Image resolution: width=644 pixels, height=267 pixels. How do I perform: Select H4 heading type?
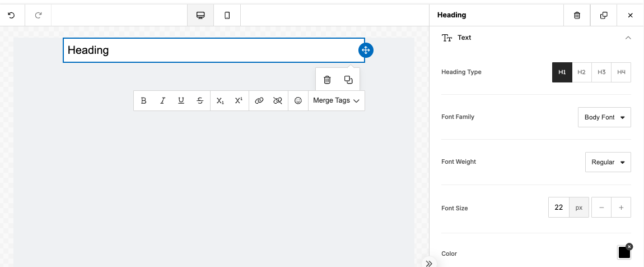621,72
